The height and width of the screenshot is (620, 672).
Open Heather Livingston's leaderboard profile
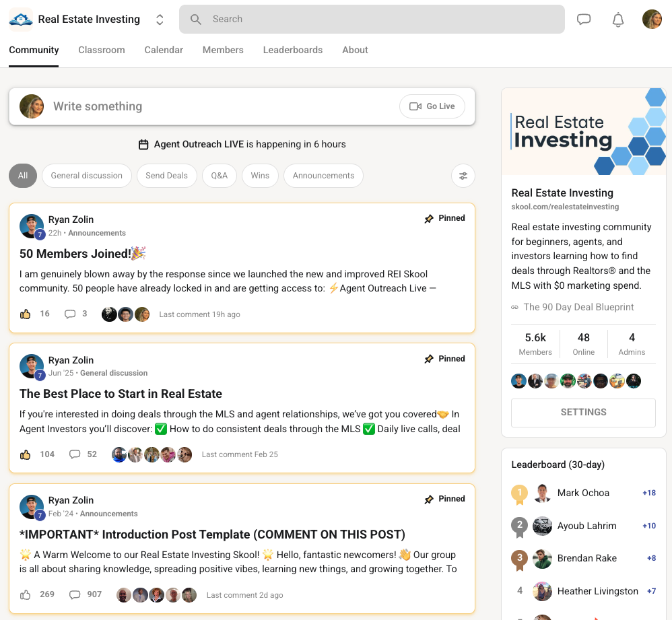coord(597,591)
